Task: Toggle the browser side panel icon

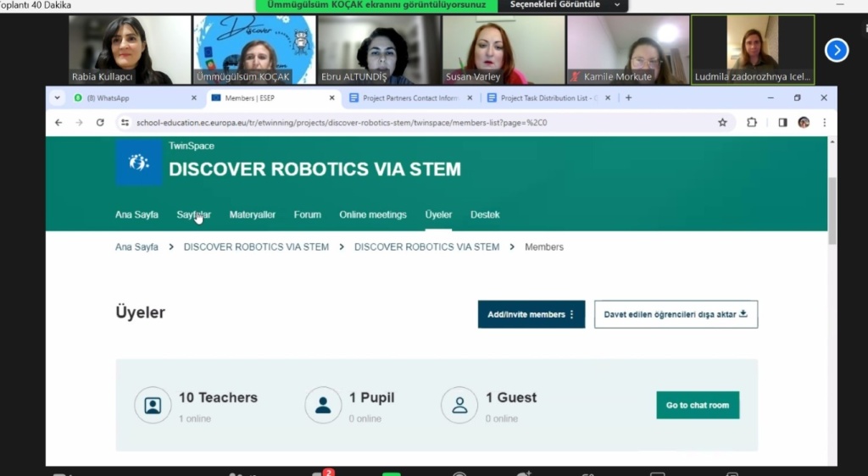Action: [782, 123]
